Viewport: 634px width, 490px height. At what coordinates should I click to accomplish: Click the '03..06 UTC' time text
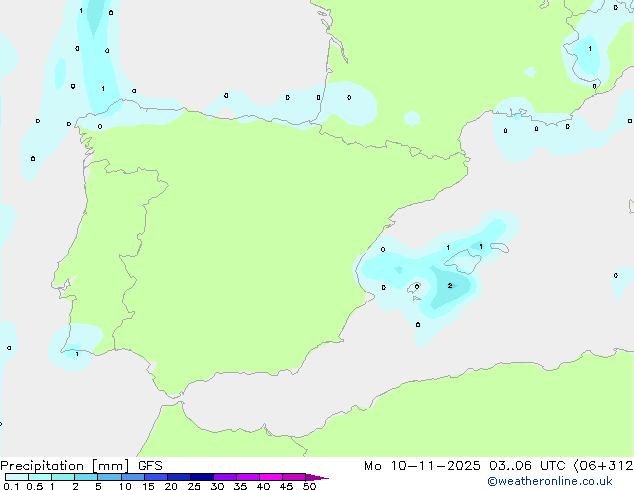526,466
